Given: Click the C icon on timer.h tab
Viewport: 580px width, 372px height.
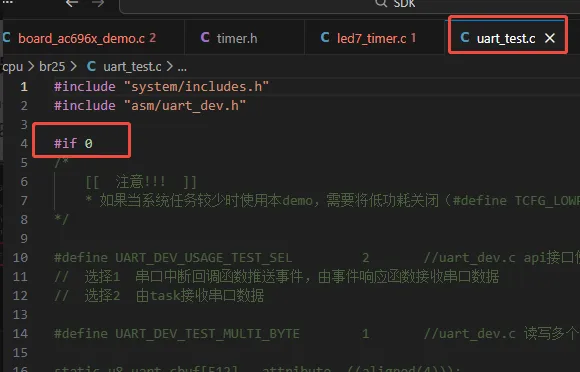Looking at the screenshot, I should (205, 37).
